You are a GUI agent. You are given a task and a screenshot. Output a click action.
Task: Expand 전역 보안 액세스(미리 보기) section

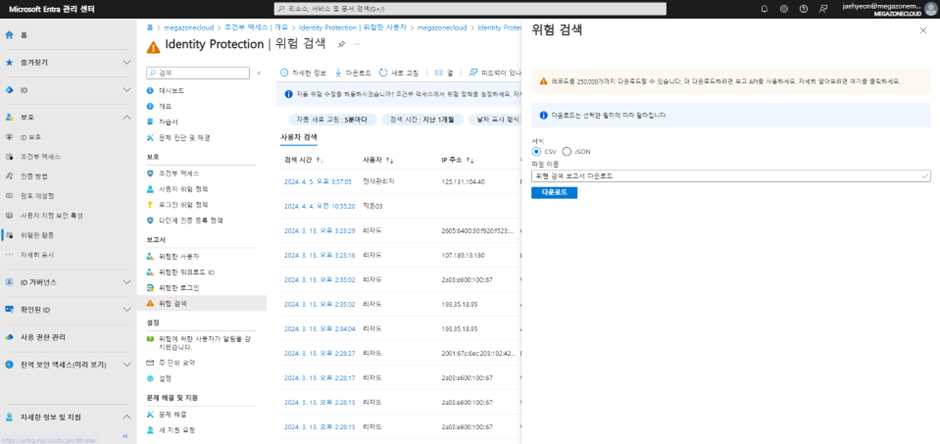pyautogui.click(x=127, y=364)
